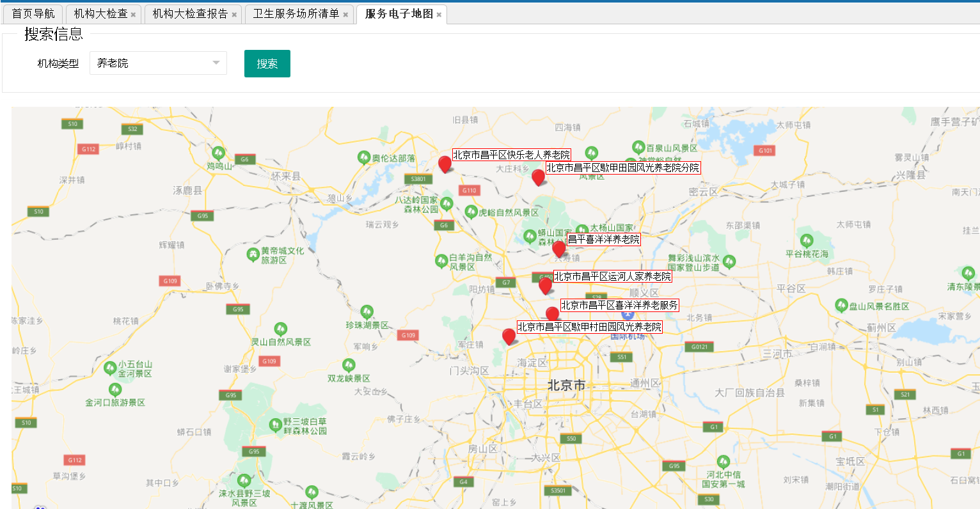Click the 奥伦达部落 green scenic icon

coord(364,157)
